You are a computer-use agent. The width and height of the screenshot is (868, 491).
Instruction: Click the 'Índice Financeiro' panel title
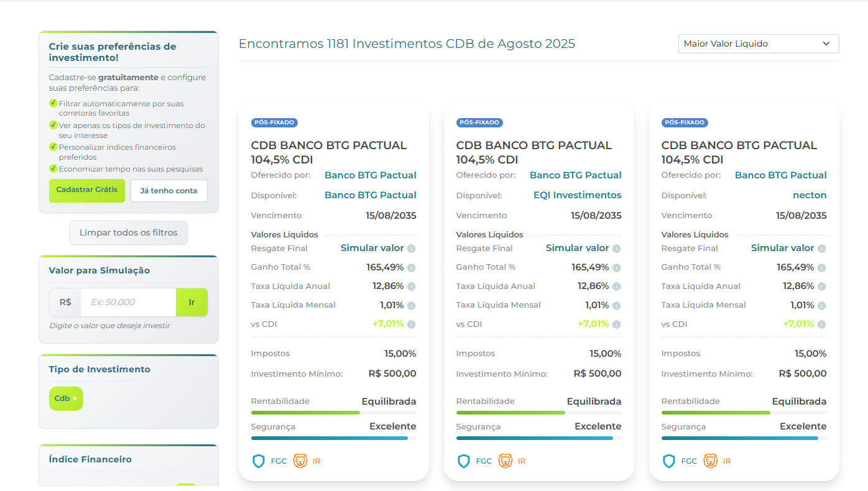[90, 459]
